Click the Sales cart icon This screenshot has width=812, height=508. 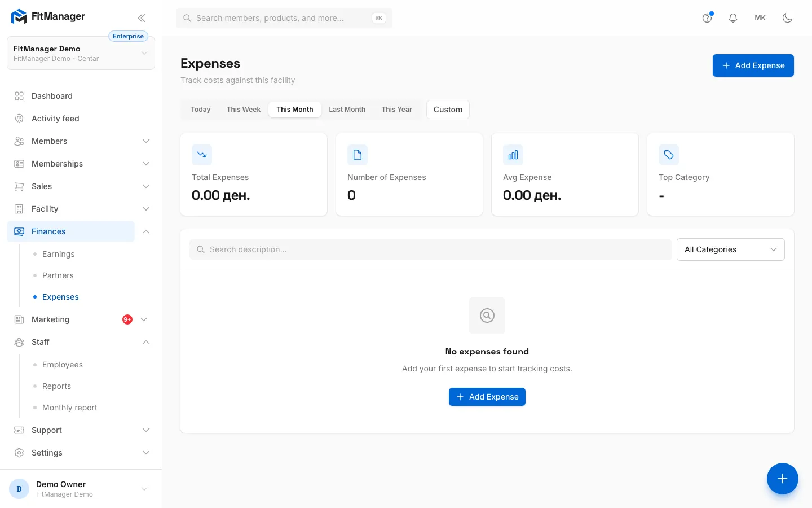19,186
